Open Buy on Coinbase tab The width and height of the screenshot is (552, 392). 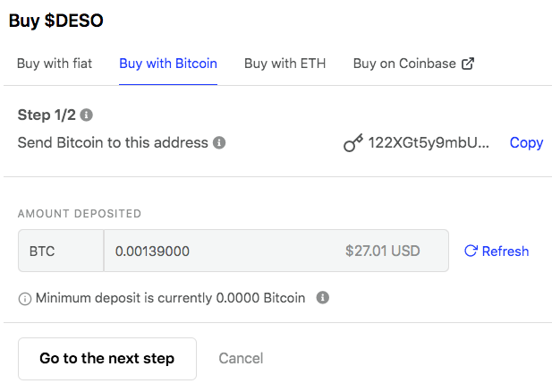[413, 64]
